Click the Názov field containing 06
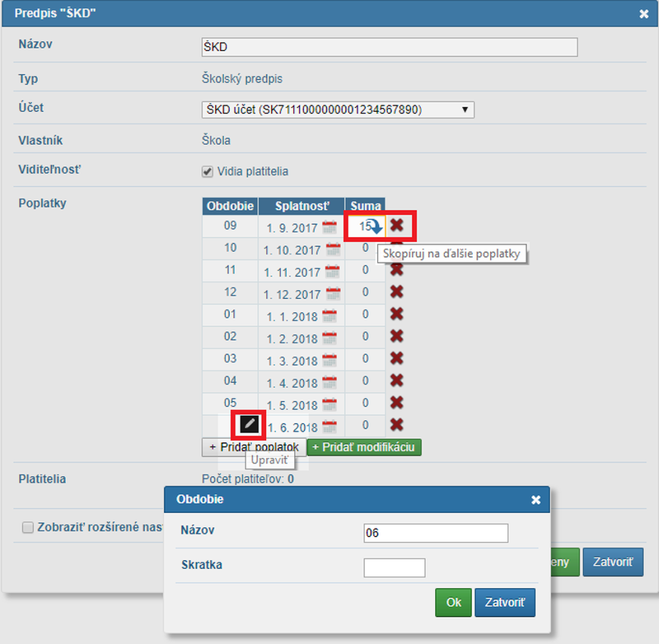Screen dimensions: 659x644 (435, 533)
